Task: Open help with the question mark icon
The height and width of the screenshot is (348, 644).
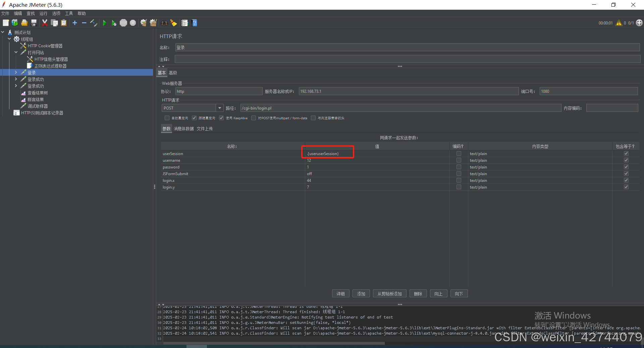Action: tap(194, 23)
